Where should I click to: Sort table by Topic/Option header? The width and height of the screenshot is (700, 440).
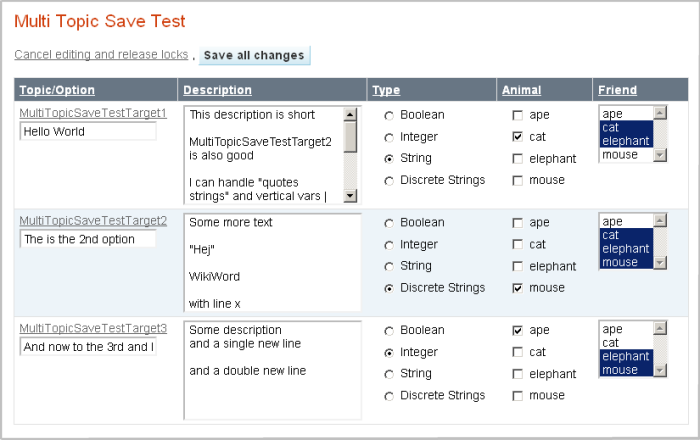coord(57,90)
